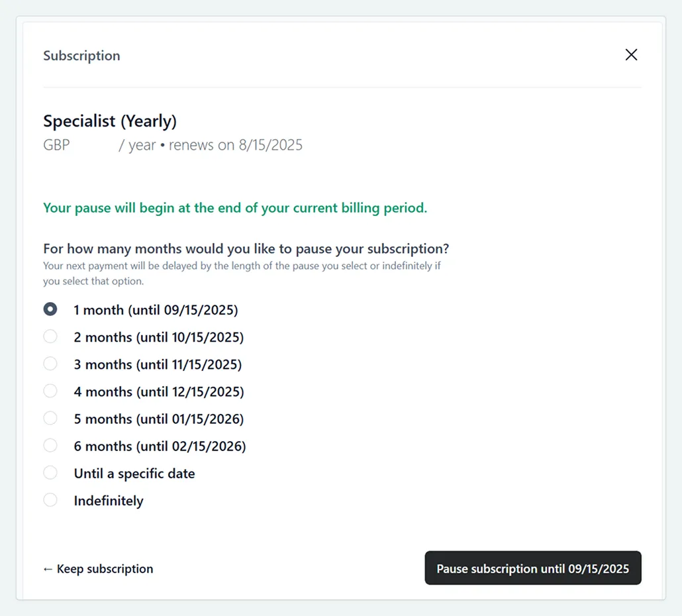This screenshot has height=616, width=682.
Task: Click the GBP per year renewal text
Action: [172, 144]
